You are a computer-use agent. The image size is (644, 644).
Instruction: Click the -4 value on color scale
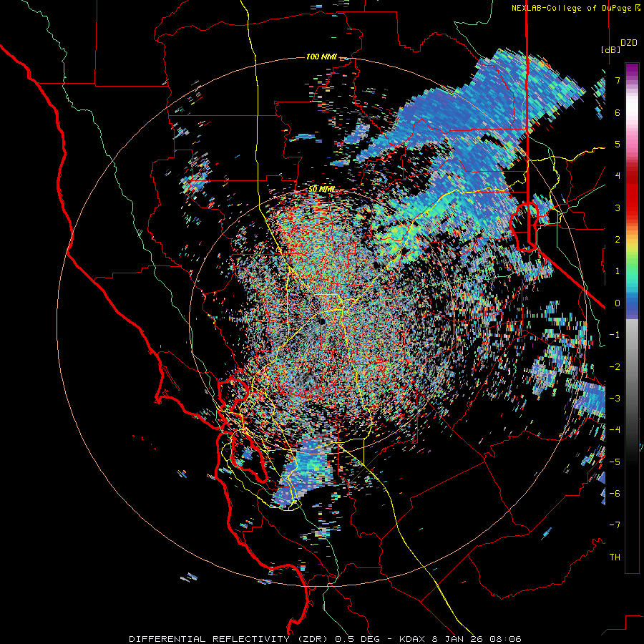point(615,429)
